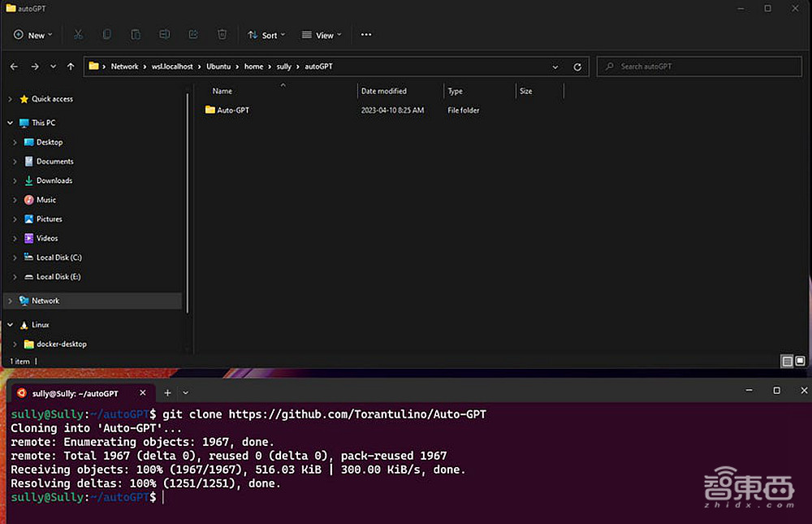Switch to details view layout toggle
Image resolution: width=812 pixels, height=524 pixels.
786,361
